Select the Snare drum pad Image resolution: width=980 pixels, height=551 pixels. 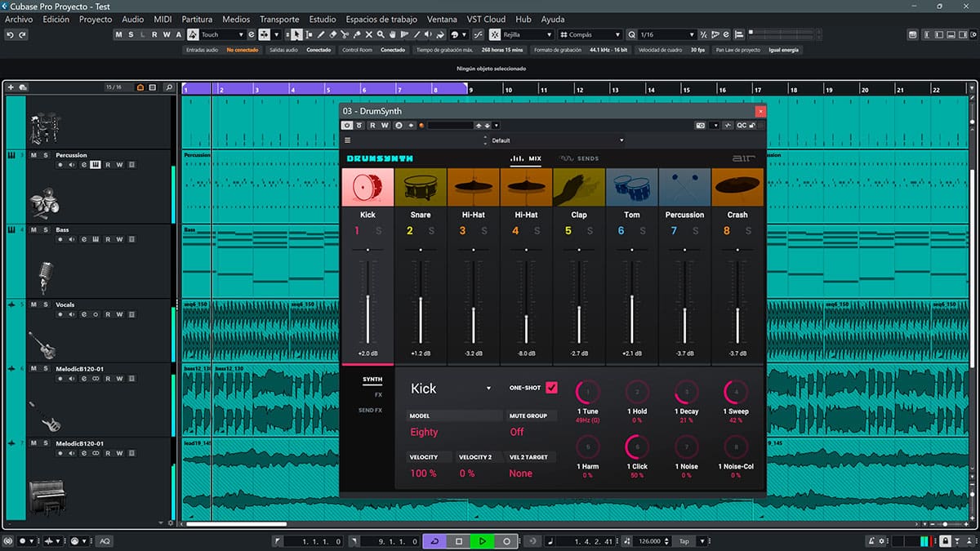point(421,187)
